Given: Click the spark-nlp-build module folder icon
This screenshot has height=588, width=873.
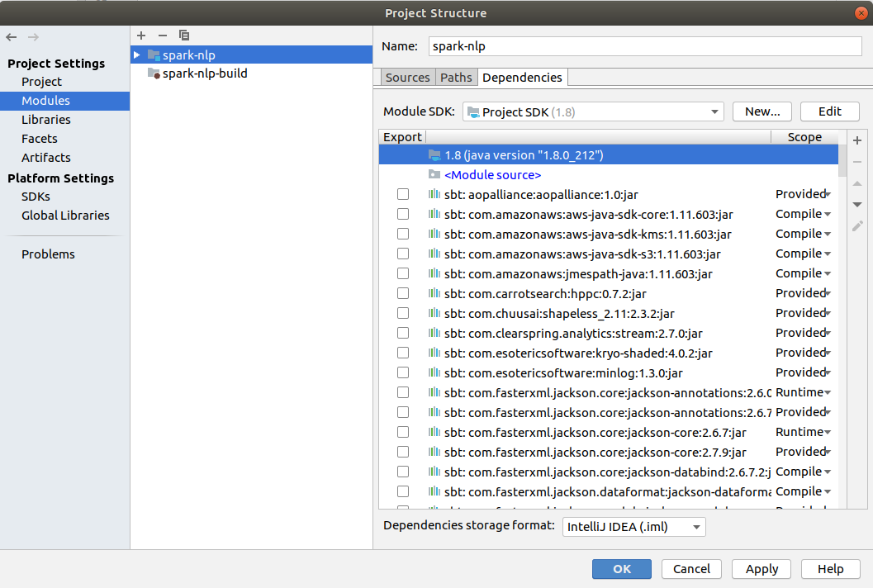Looking at the screenshot, I should pyautogui.click(x=154, y=73).
